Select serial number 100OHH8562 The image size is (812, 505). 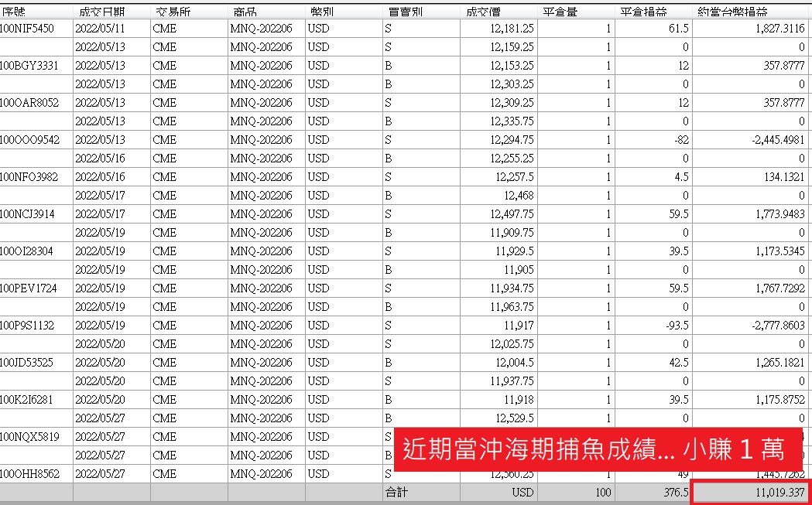[29, 474]
